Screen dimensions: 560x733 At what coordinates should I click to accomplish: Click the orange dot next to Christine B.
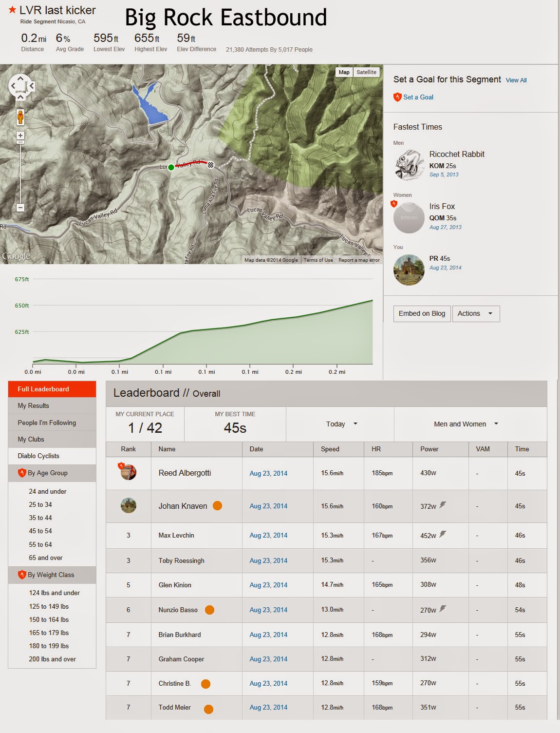205,684
